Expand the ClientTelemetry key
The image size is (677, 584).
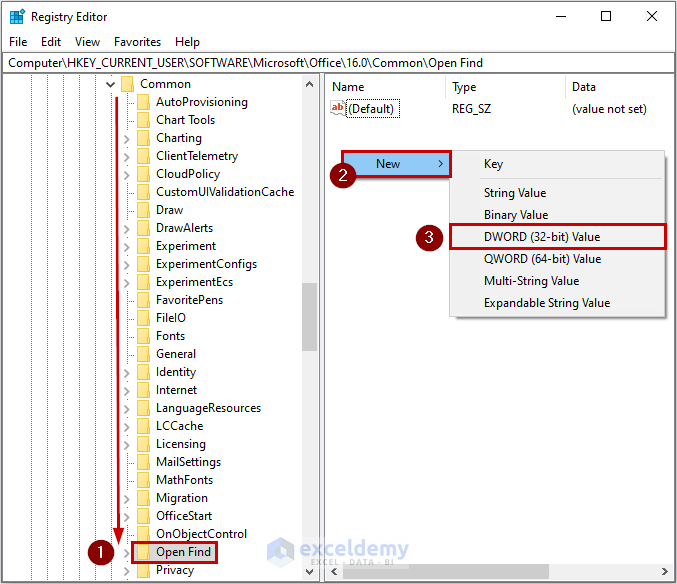coord(127,157)
